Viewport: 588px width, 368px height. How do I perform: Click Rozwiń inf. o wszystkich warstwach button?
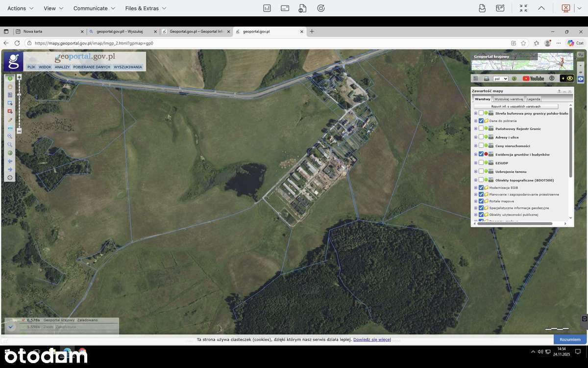[516, 106]
